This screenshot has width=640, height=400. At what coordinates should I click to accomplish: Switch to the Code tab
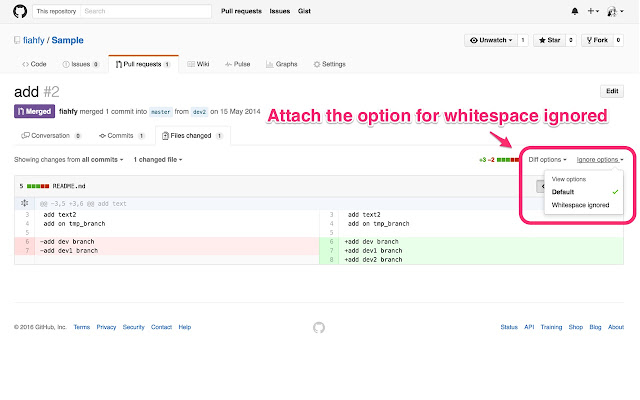click(x=34, y=64)
